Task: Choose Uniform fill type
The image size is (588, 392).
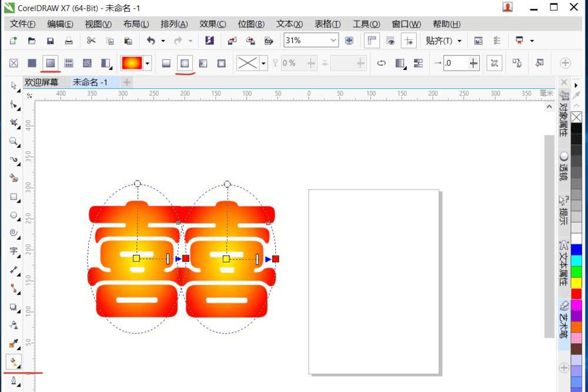Action: coord(32,63)
